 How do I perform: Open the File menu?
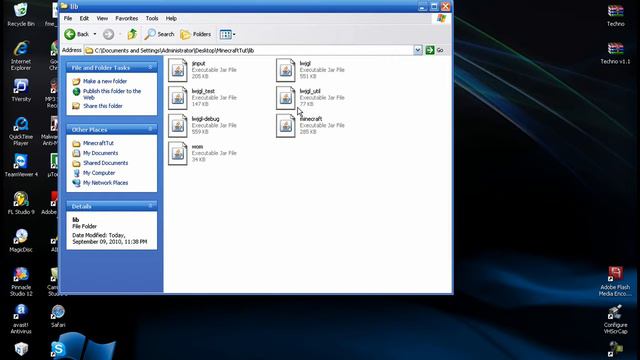pyautogui.click(x=68, y=18)
